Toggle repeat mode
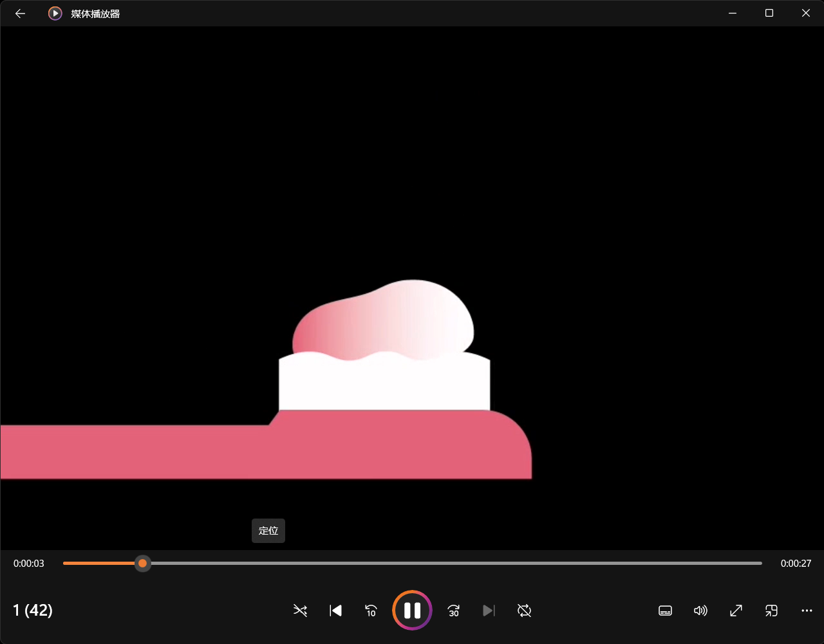This screenshot has height=644, width=824. pos(525,611)
